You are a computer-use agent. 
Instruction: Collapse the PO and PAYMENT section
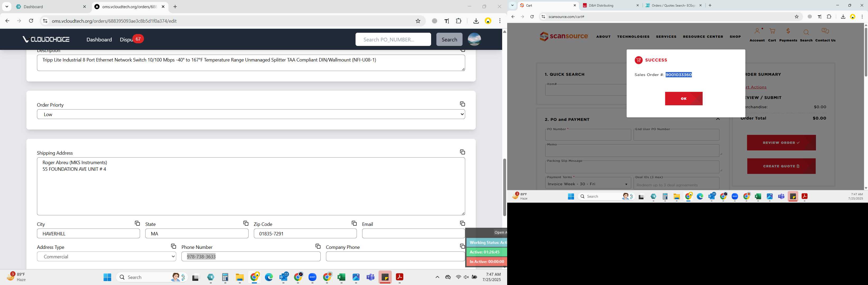718,119
